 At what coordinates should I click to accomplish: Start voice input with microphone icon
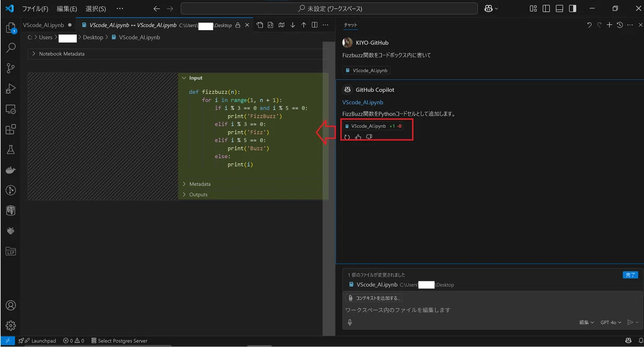coord(350,322)
